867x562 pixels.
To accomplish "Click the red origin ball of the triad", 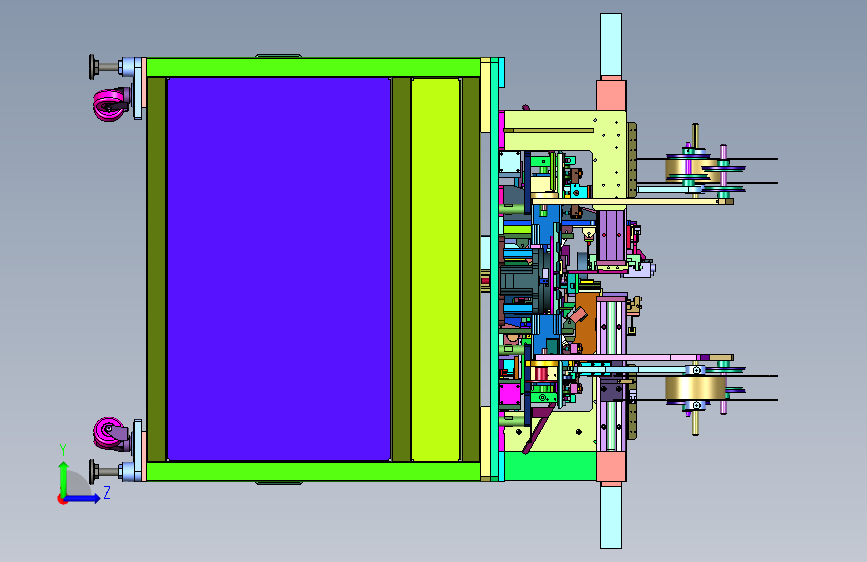I will pos(62,499).
